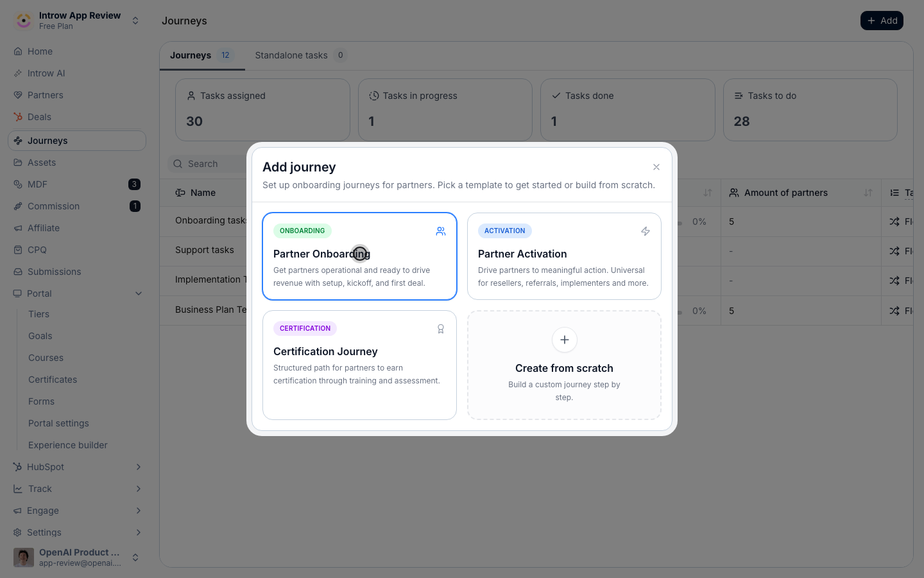Select the Partner Activation template title

click(522, 254)
